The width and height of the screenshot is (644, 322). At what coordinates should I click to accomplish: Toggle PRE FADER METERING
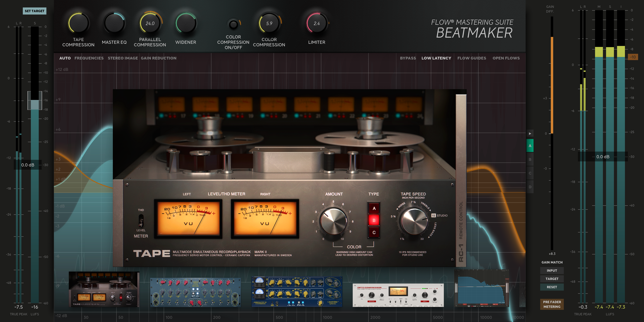(x=552, y=304)
